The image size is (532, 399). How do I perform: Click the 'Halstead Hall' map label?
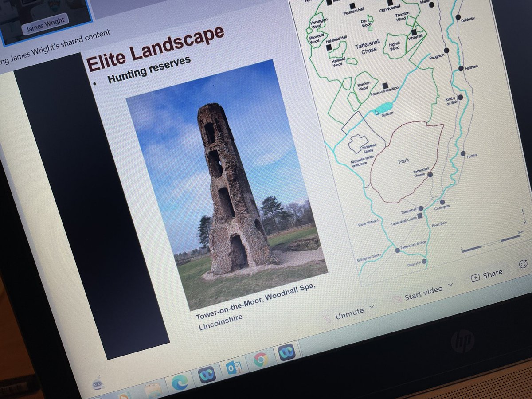(x=337, y=39)
